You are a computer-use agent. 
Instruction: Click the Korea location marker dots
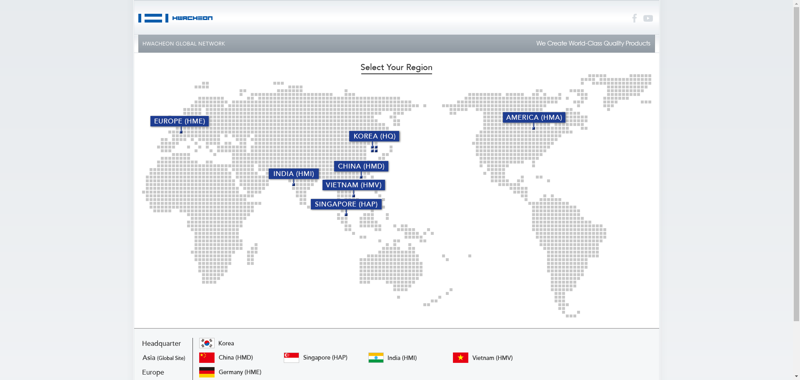click(374, 149)
